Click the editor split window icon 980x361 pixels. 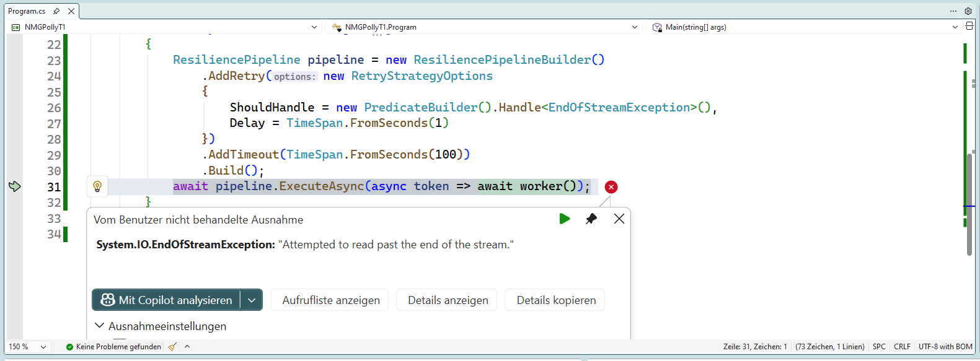point(969,26)
